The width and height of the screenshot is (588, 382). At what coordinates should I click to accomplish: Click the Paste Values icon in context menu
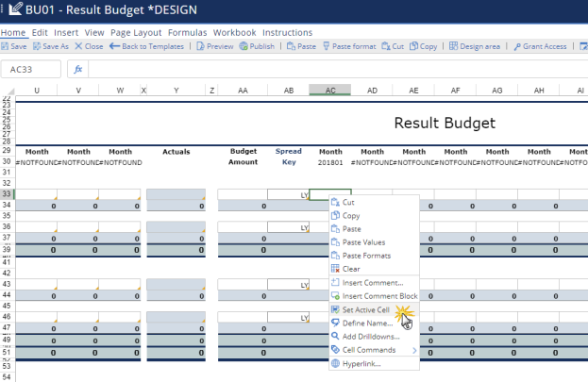pyautogui.click(x=335, y=242)
